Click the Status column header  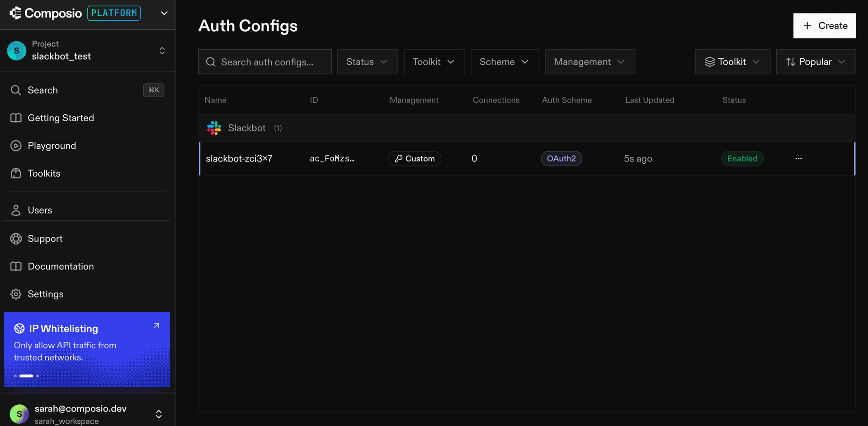(734, 100)
